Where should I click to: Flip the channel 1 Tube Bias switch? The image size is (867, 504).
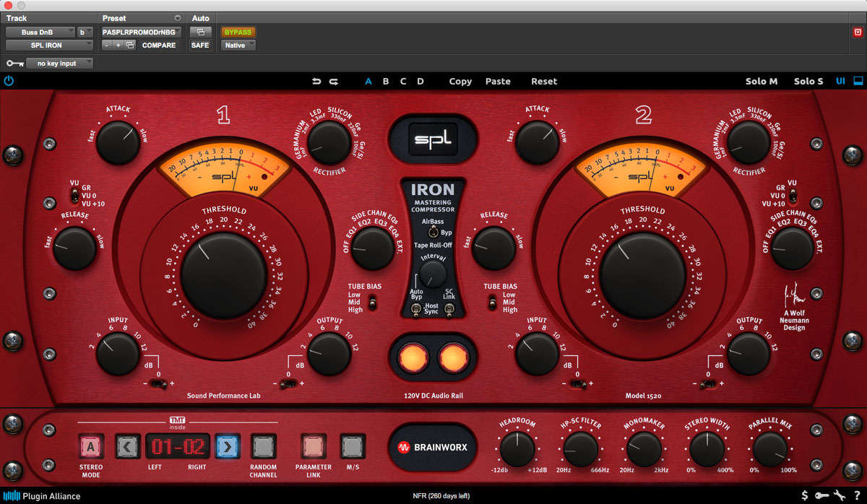372,303
